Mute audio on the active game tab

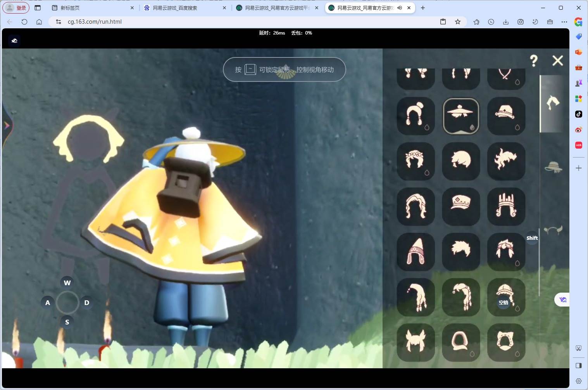tap(400, 8)
